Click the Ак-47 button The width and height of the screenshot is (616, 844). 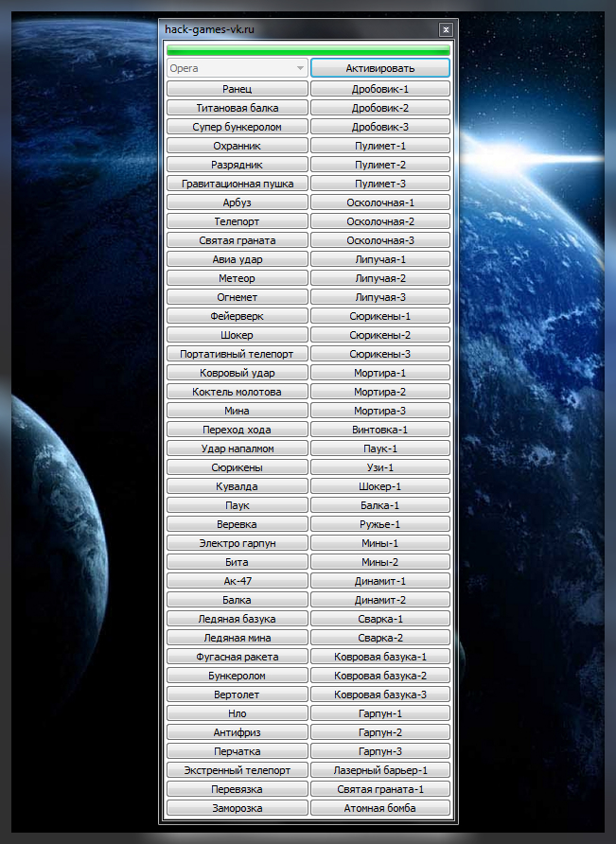[238, 581]
